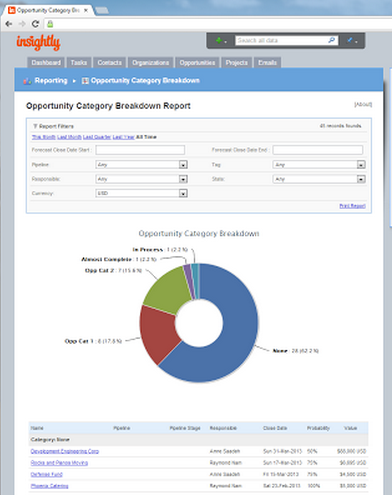Screen dimensions: 392x496
Task: Click the Value column header
Action: click(x=350, y=428)
